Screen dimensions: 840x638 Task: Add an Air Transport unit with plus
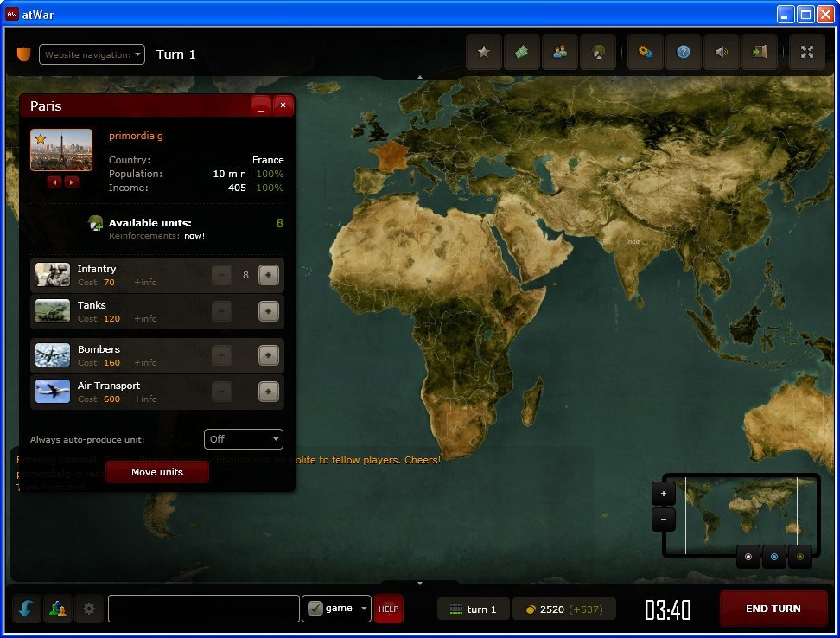tap(269, 392)
